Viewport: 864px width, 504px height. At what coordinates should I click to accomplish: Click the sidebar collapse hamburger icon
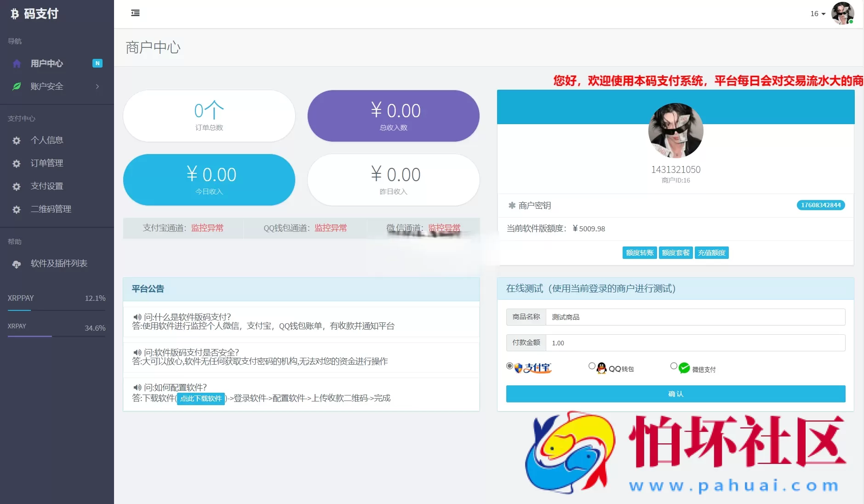pos(135,13)
